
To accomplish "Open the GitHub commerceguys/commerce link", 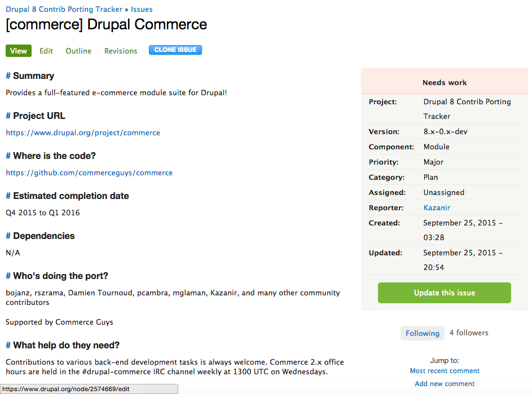I will (89, 173).
